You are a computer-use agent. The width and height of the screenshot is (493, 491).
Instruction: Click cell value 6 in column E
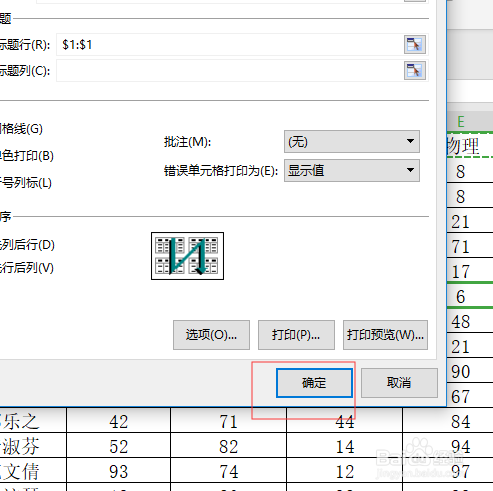pos(470,296)
